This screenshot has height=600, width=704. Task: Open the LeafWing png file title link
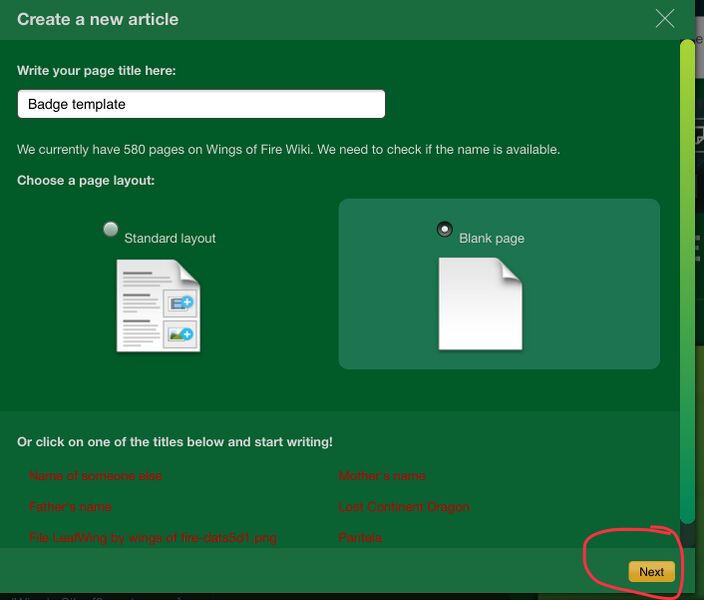(153, 538)
